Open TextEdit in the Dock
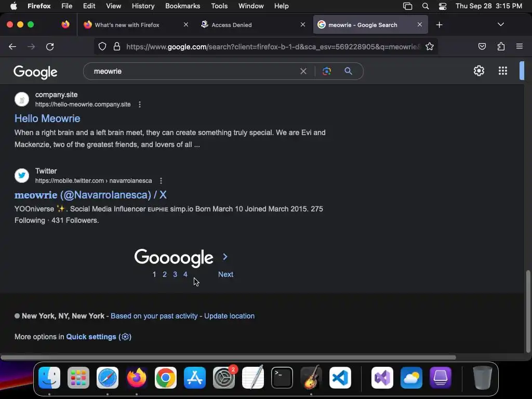532x399 pixels. 253,378
